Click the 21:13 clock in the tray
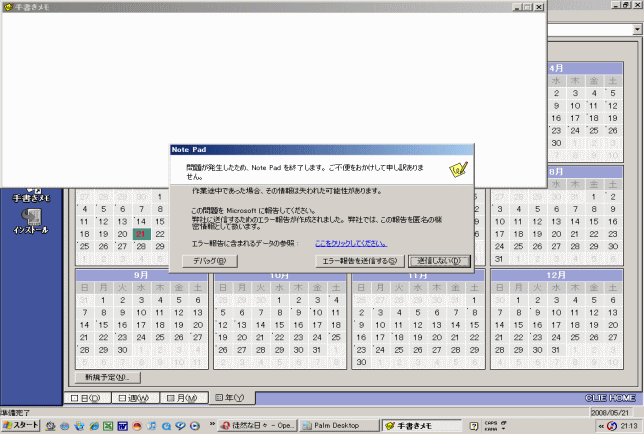Image resolution: width=644 pixels, height=434 pixels. click(629, 426)
